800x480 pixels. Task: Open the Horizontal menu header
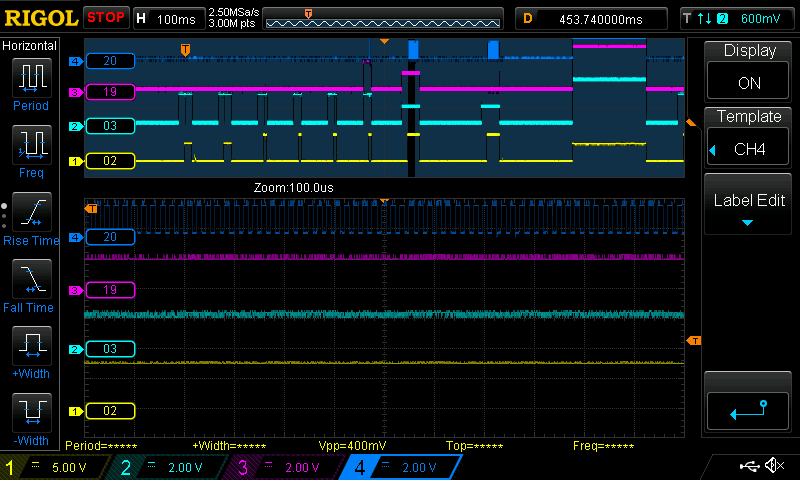pos(30,46)
